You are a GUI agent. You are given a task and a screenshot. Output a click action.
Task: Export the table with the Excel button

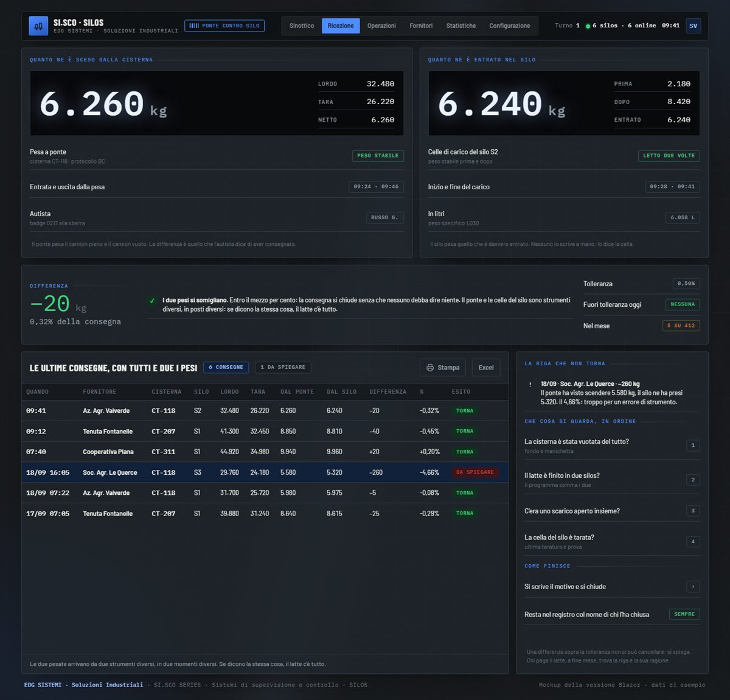486,368
